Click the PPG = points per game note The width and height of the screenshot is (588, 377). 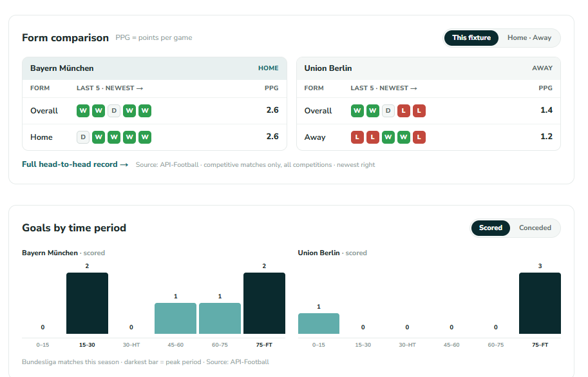pyautogui.click(x=154, y=38)
